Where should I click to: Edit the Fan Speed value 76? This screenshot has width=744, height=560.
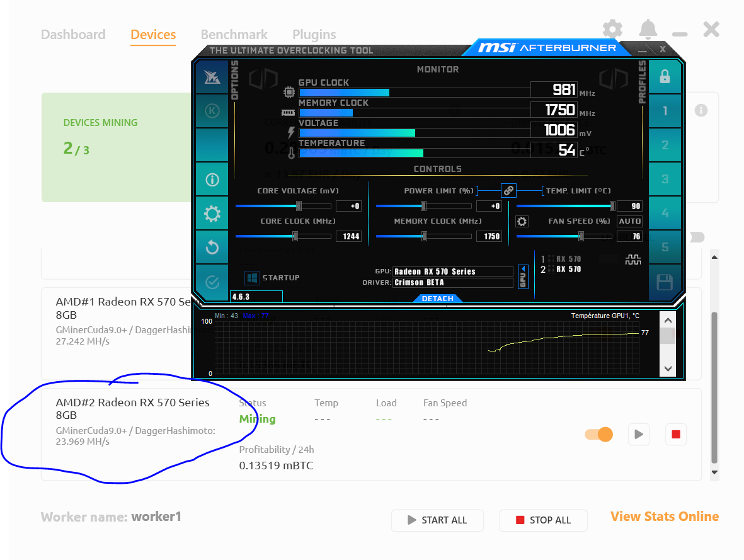click(x=629, y=236)
